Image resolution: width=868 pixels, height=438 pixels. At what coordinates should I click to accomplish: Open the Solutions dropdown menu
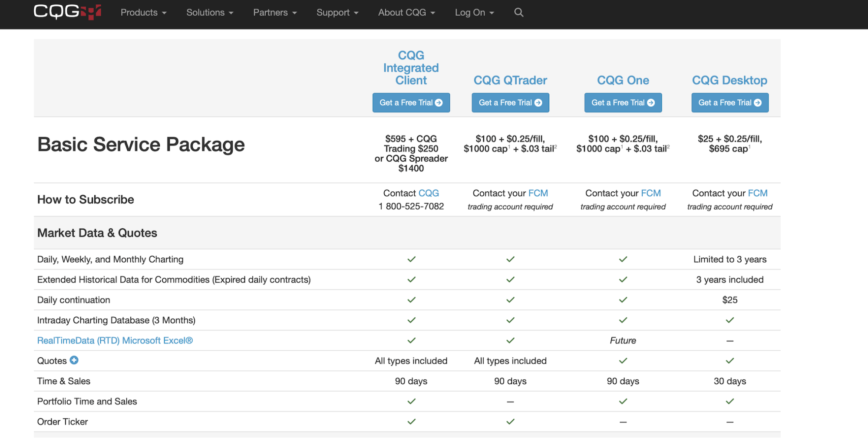(210, 13)
